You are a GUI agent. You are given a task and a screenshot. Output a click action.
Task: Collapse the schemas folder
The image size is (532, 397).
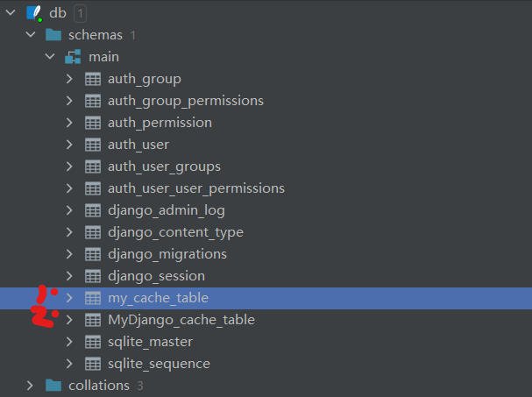pos(31,34)
